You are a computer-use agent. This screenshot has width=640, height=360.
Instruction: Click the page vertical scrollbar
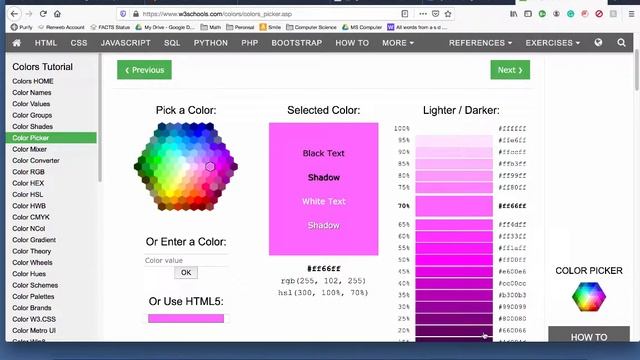pyautogui.click(x=637, y=70)
